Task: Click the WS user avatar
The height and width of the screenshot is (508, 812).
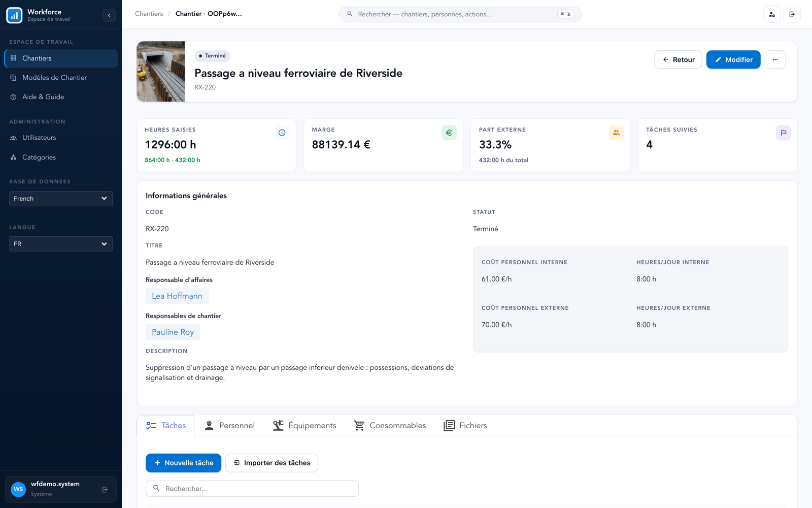Action: [18, 489]
